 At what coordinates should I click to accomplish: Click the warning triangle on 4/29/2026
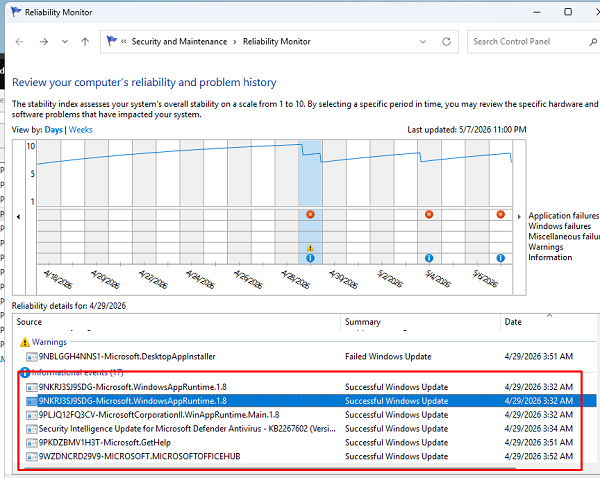[x=310, y=248]
